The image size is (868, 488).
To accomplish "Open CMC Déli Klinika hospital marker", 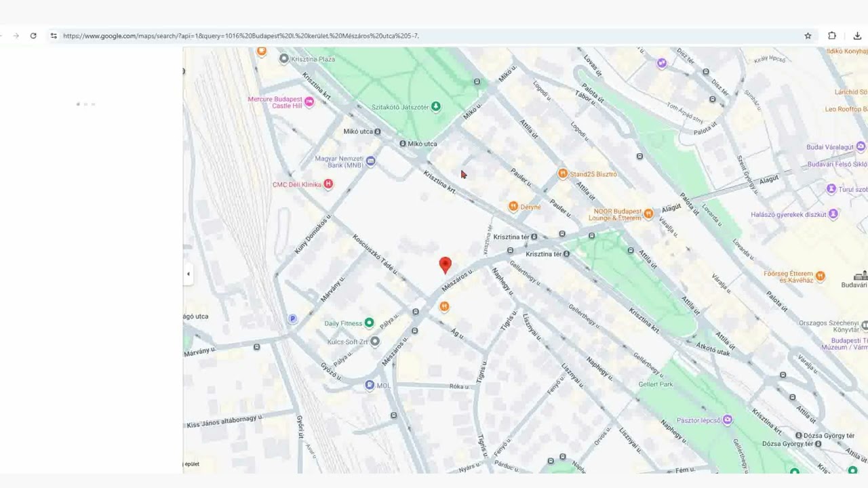I will (328, 184).
